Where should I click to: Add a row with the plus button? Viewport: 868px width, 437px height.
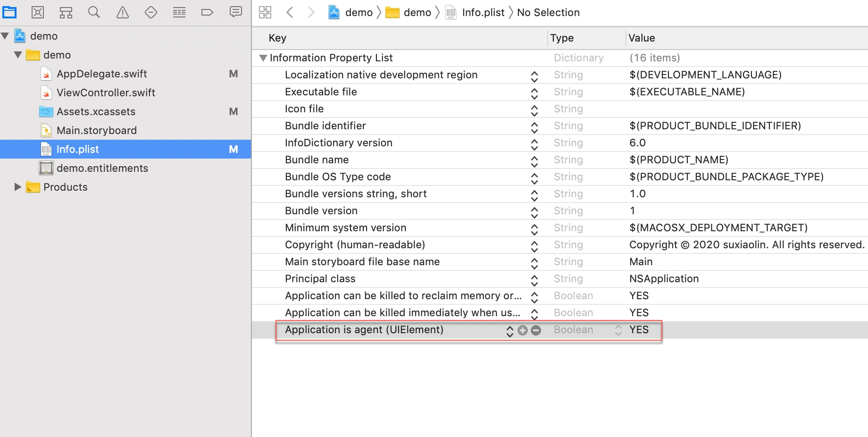pyautogui.click(x=523, y=330)
